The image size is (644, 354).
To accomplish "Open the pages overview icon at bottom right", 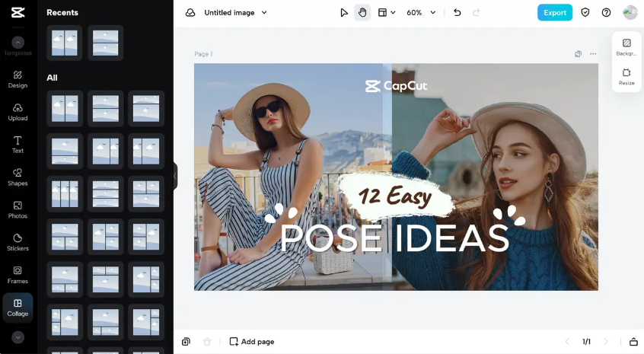I will tap(634, 342).
